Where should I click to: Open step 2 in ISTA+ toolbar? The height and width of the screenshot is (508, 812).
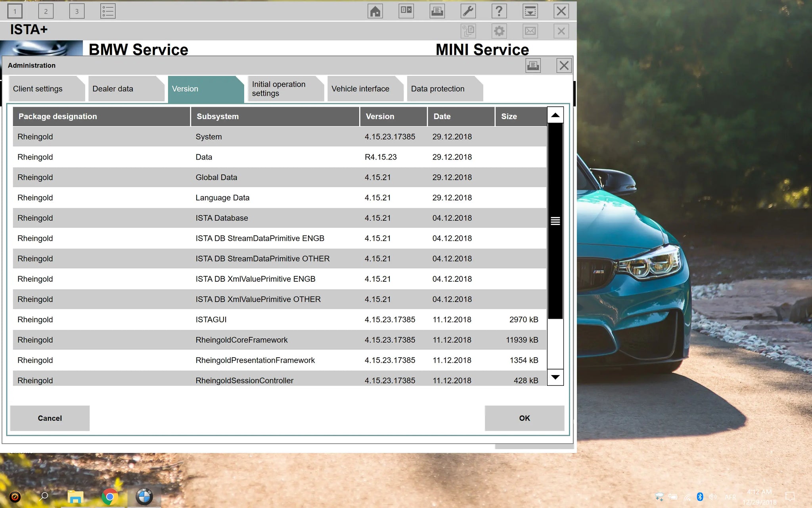point(46,11)
